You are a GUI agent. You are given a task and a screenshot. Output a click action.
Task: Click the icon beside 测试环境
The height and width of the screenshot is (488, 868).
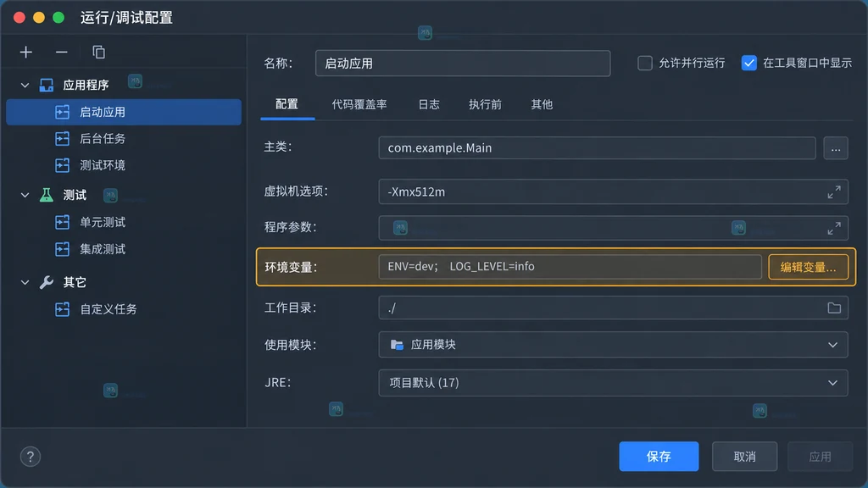63,165
